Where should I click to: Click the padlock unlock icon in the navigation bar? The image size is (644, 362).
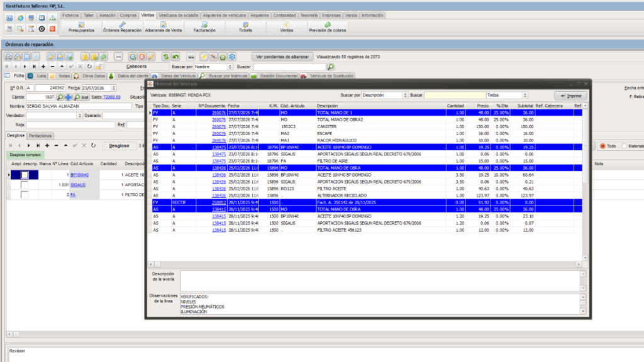[99, 67]
